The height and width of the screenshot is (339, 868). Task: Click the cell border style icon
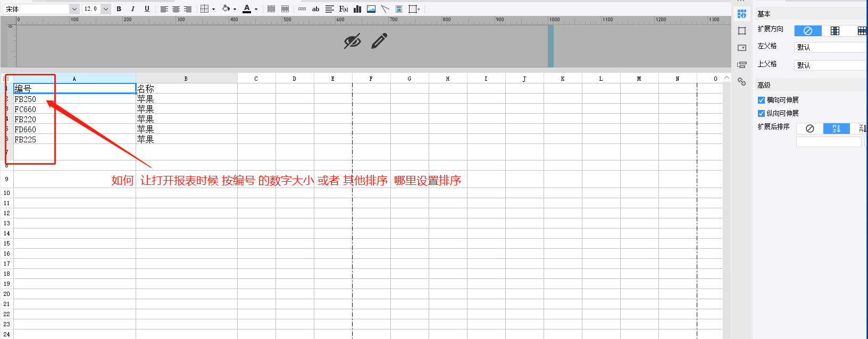click(204, 9)
